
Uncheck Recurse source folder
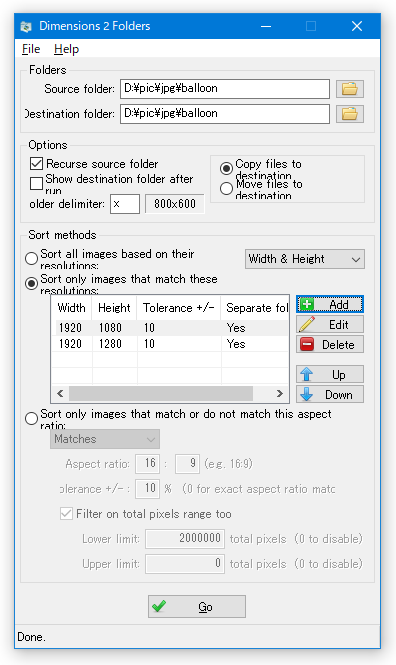point(36,164)
